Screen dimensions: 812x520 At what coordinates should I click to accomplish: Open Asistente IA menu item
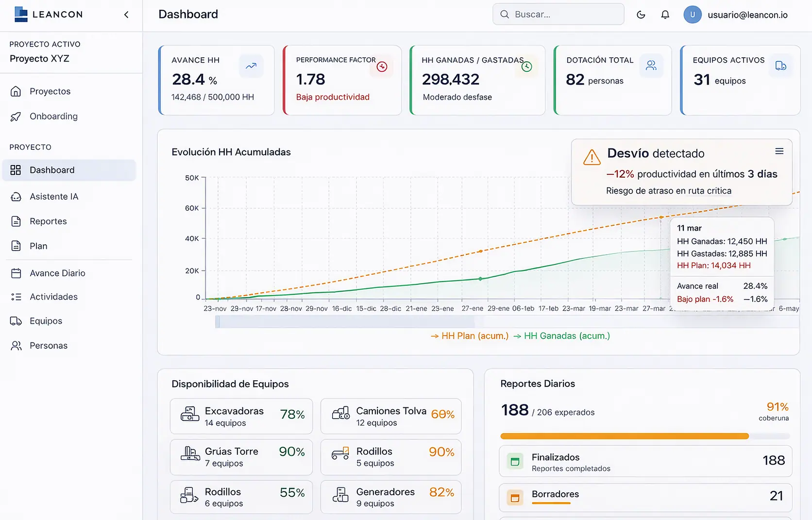(69, 197)
